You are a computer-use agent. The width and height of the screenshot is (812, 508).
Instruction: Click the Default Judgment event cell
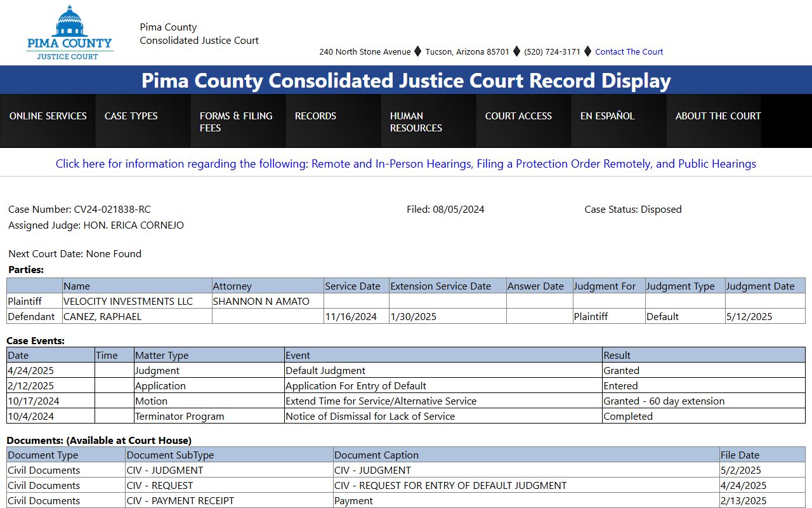(x=443, y=371)
